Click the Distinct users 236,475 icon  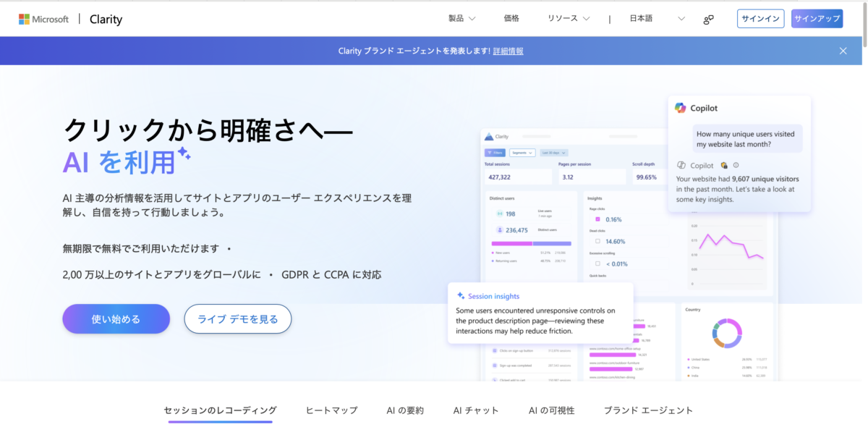tap(499, 230)
